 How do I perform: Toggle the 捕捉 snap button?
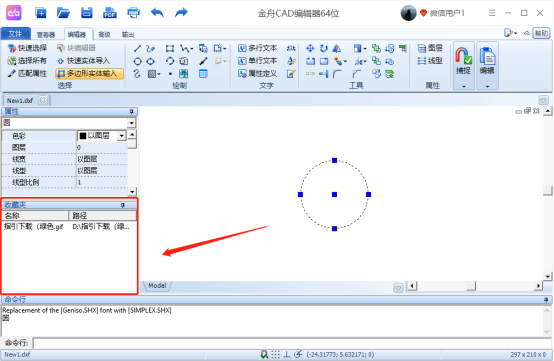point(463,61)
